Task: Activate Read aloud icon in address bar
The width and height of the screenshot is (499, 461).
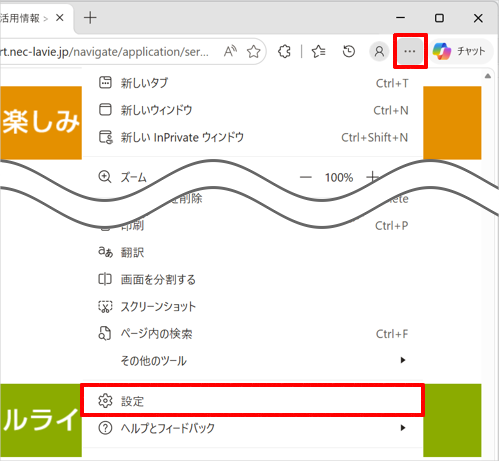Action: tap(230, 51)
